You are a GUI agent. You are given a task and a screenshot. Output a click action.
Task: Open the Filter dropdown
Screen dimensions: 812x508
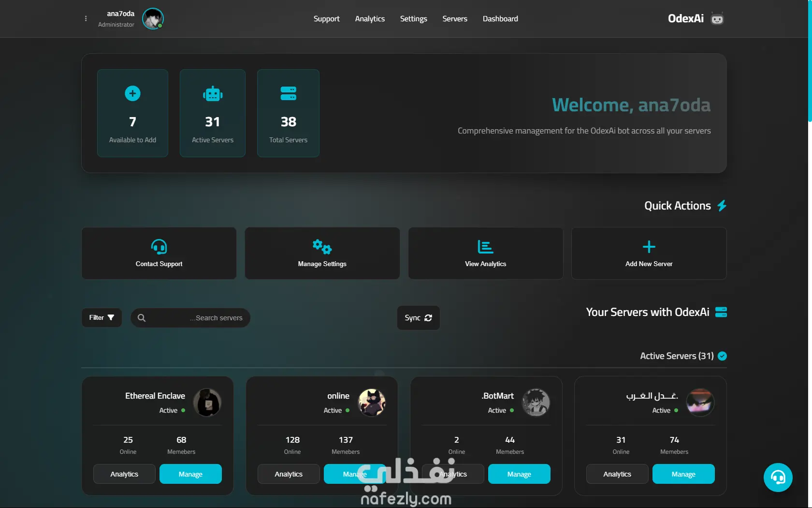pyautogui.click(x=101, y=318)
